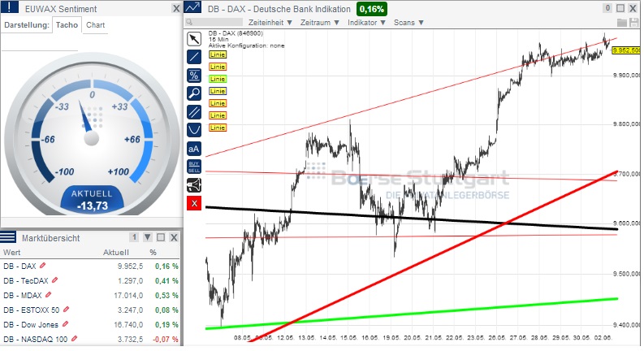Screen dimensions: 644x351
Task: Select the DB - MDAX row
Action: point(90,296)
